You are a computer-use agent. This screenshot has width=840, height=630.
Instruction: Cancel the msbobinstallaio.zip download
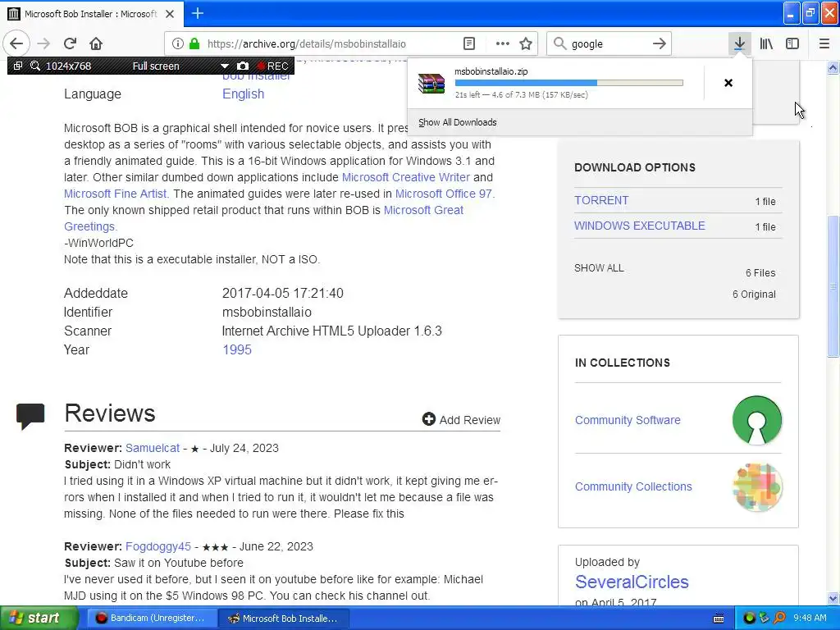tap(728, 83)
